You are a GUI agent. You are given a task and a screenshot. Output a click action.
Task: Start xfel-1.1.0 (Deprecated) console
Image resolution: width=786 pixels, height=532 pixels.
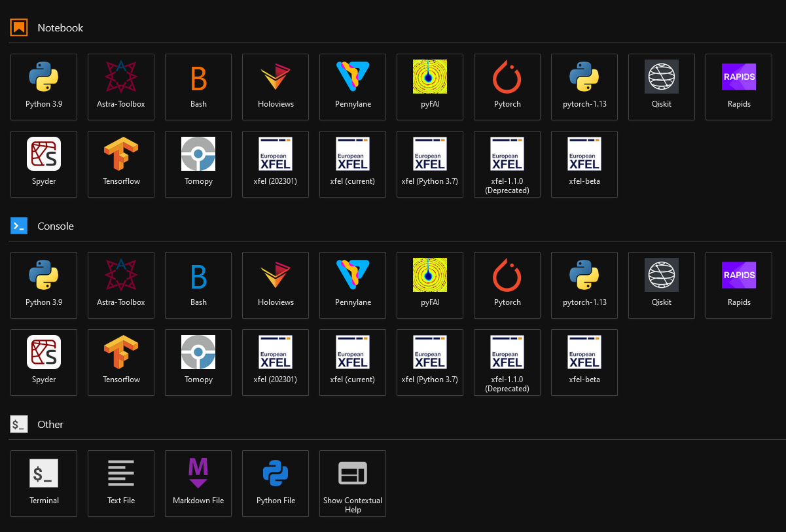[507, 362]
